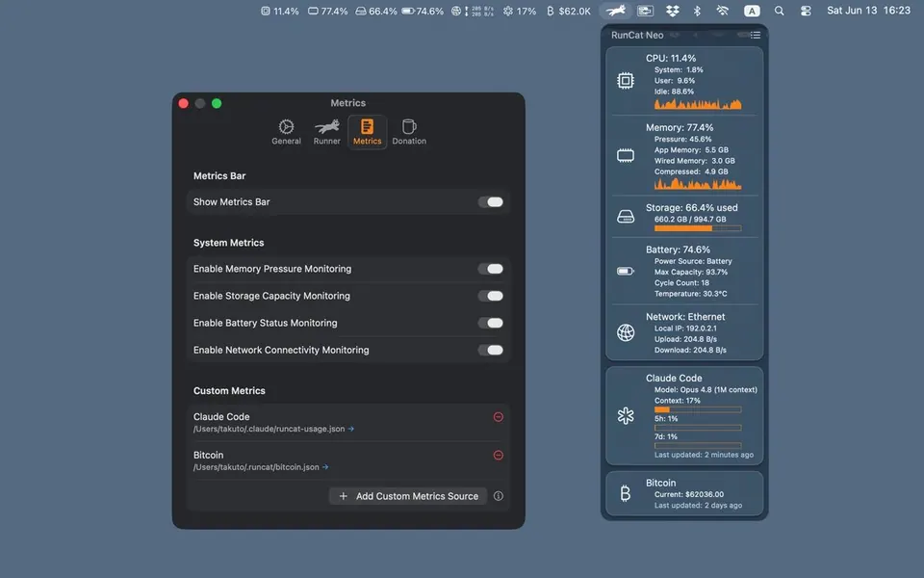
Task: Click the battery display icon next to Dropbox
Action: point(645,11)
